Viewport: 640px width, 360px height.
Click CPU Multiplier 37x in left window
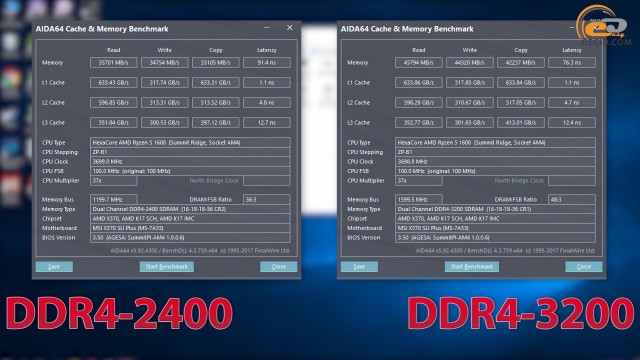(x=113, y=180)
